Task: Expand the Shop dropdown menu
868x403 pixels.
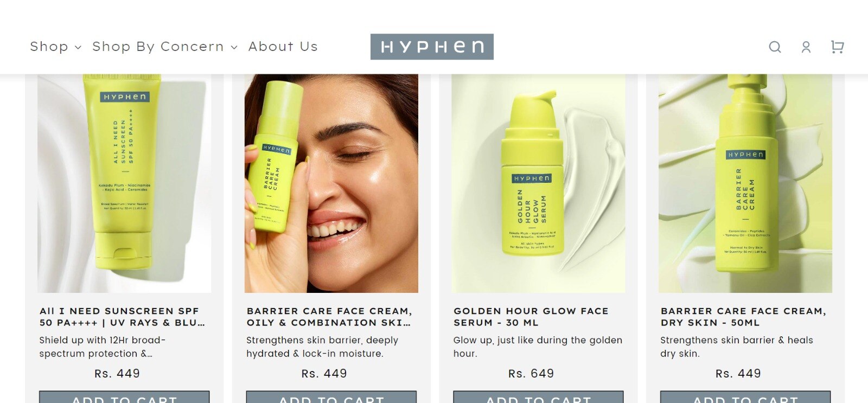Action: pos(55,47)
